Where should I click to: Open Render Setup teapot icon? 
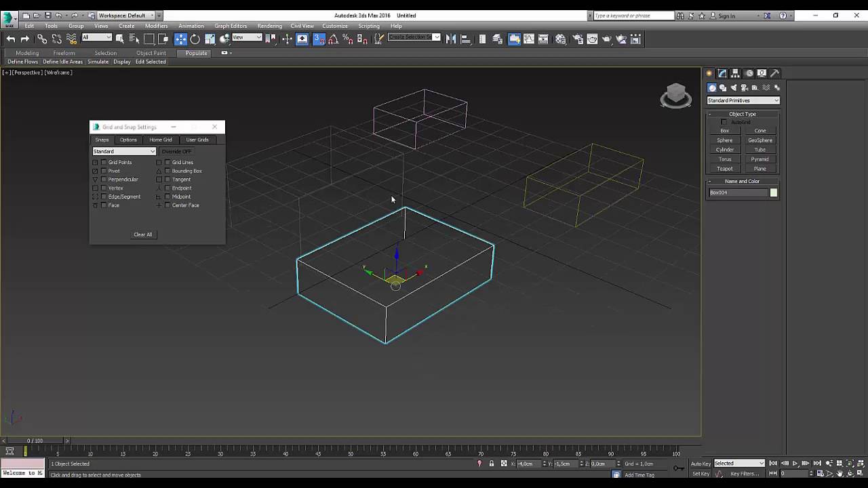(578, 39)
